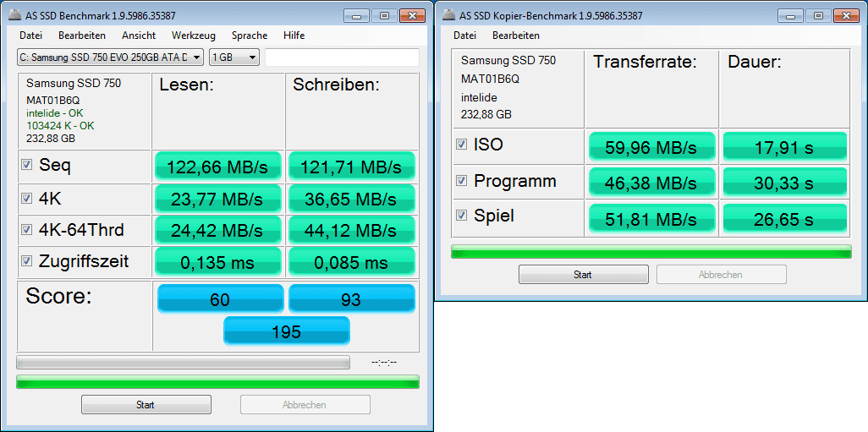Click AS SSD Benchmark title bar drive icon
The height and width of the screenshot is (432, 868).
pos(14,15)
